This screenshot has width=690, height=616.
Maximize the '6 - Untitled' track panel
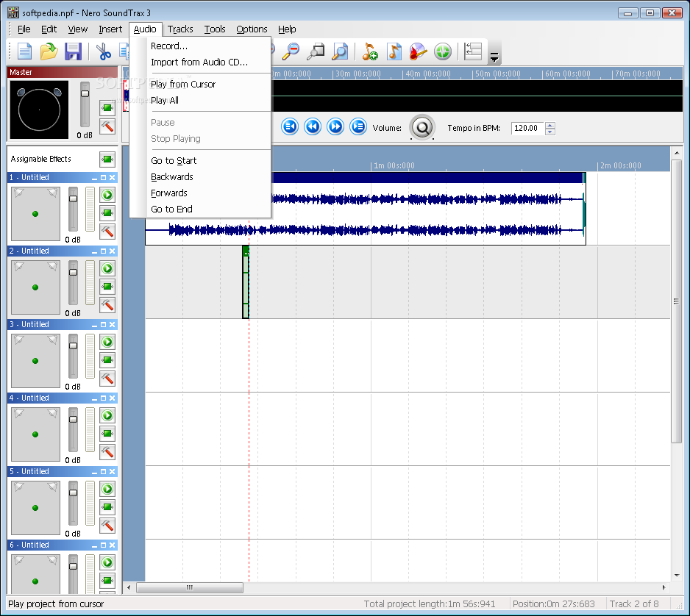click(104, 545)
